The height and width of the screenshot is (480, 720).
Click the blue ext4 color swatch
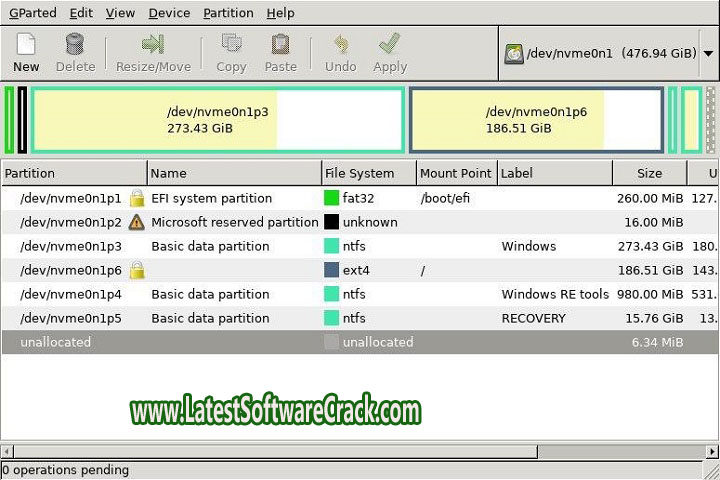(331, 270)
